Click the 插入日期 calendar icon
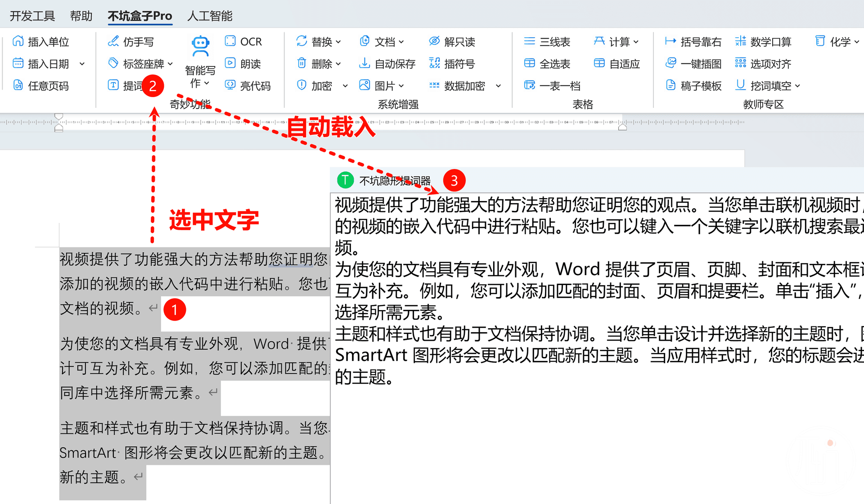Screen dimensions: 864x504 (x=18, y=63)
